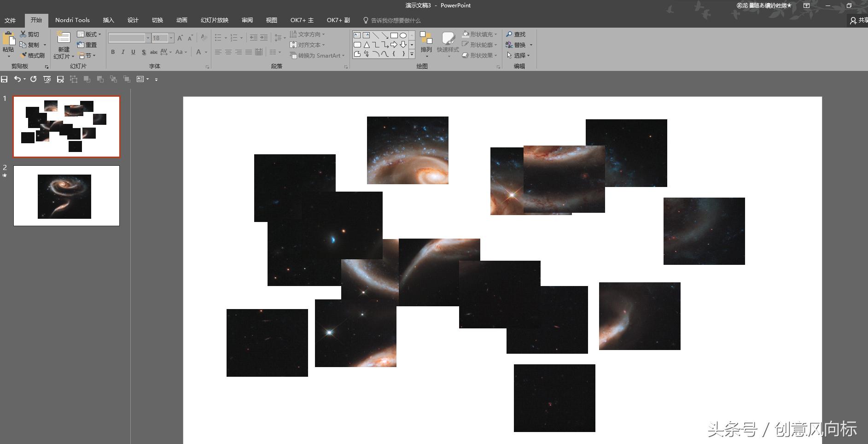The width and height of the screenshot is (868, 444).
Task: Pick the right arrow shape in the gallery
Action: (x=394, y=45)
